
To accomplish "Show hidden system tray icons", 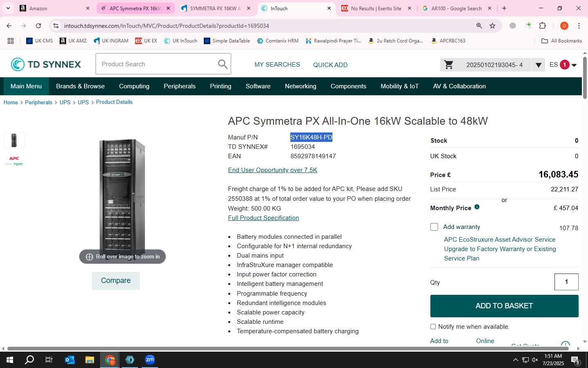I will pos(515,360).
